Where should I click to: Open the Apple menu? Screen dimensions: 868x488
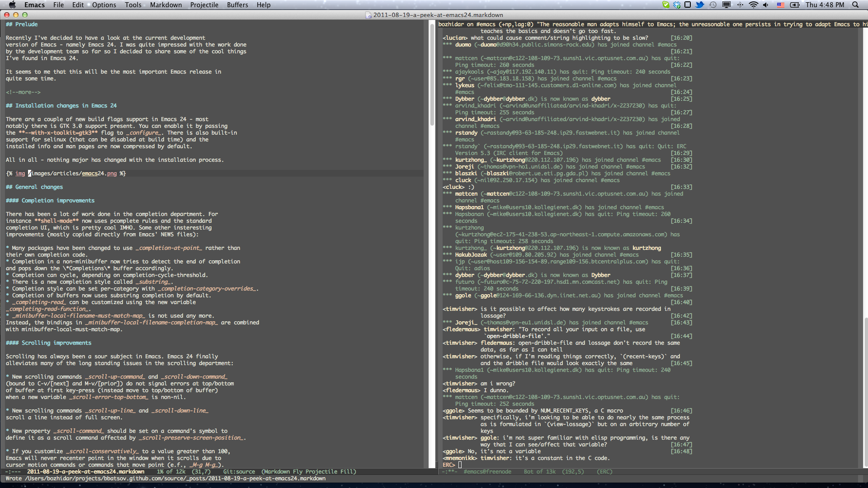pyautogui.click(x=12, y=5)
